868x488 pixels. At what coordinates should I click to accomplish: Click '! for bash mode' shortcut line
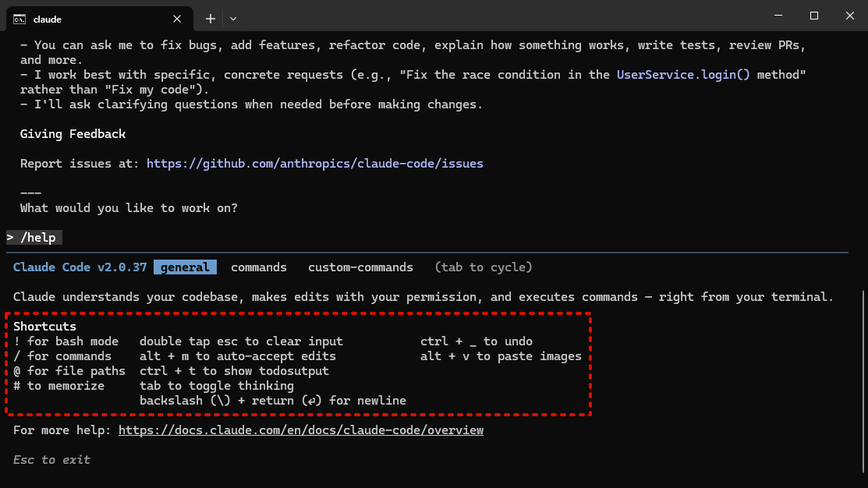(x=66, y=341)
